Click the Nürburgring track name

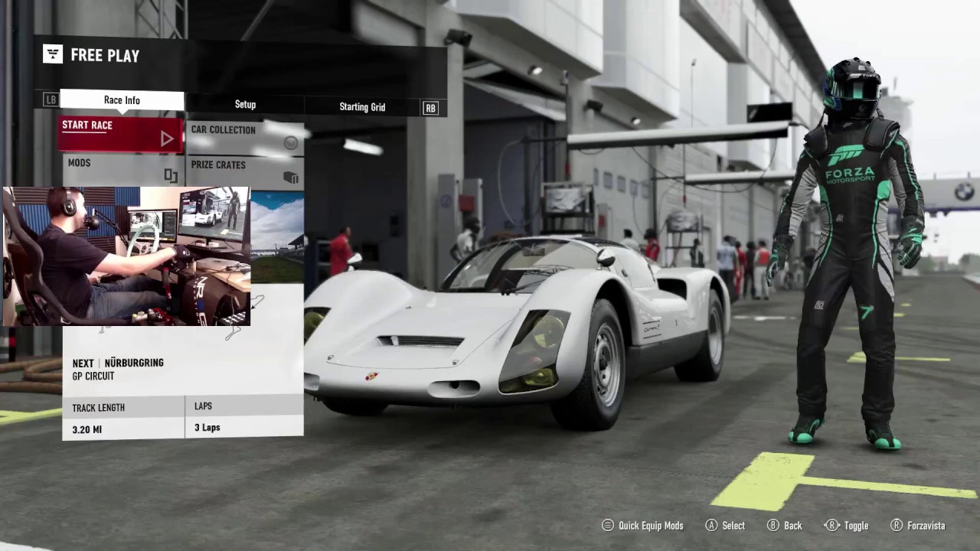pyautogui.click(x=134, y=363)
